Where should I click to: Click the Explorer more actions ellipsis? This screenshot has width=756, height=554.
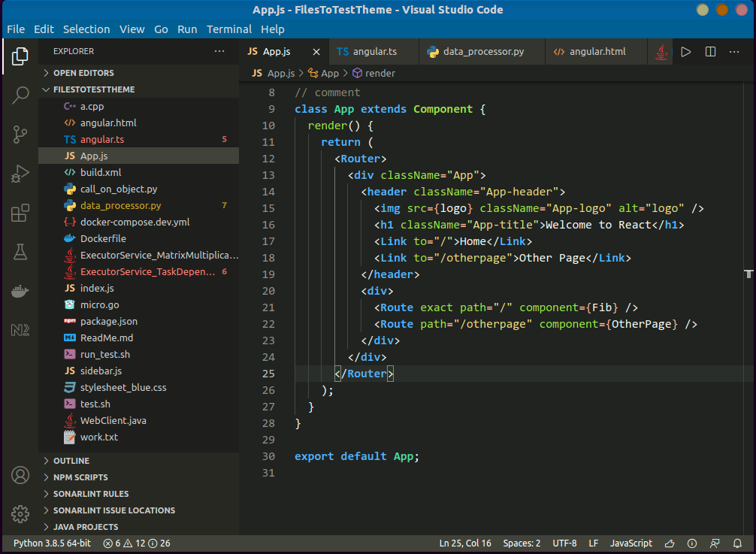tap(219, 51)
